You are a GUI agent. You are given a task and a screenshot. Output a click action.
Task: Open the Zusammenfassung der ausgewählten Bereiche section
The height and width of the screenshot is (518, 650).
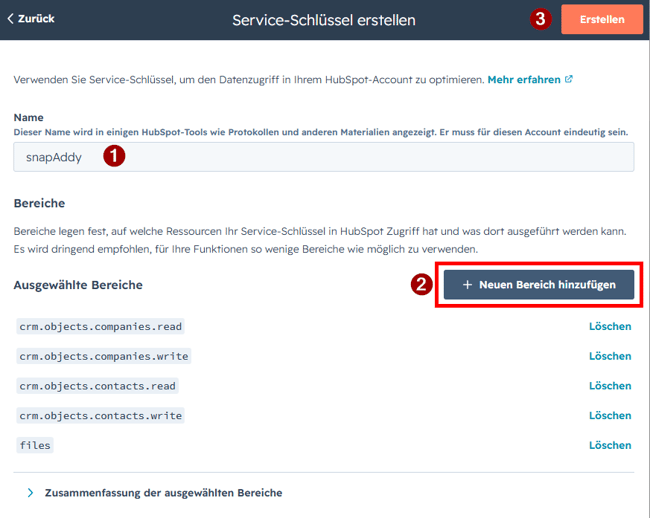pos(163,493)
